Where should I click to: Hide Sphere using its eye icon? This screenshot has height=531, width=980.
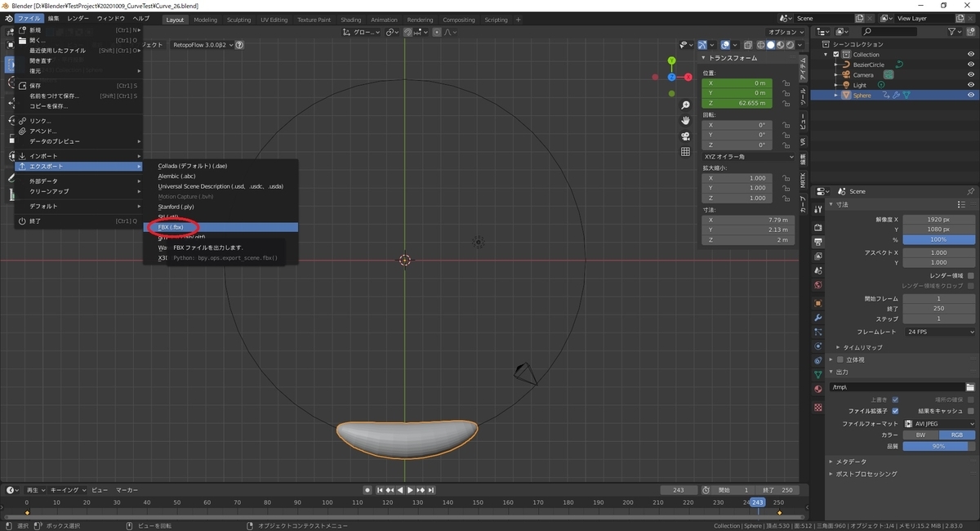coord(971,95)
